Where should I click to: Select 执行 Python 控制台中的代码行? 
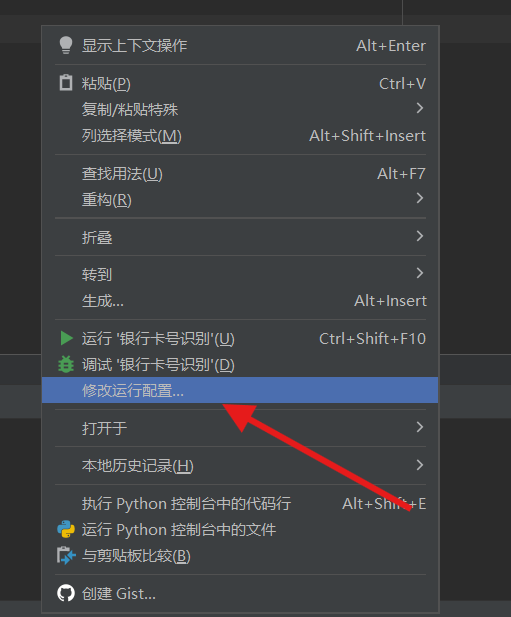pyautogui.click(x=240, y=504)
